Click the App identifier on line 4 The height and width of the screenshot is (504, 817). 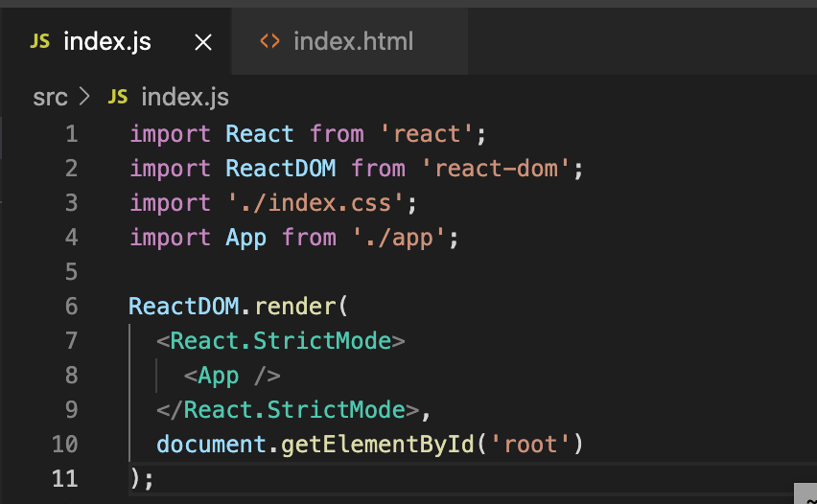click(x=245, y=238)
